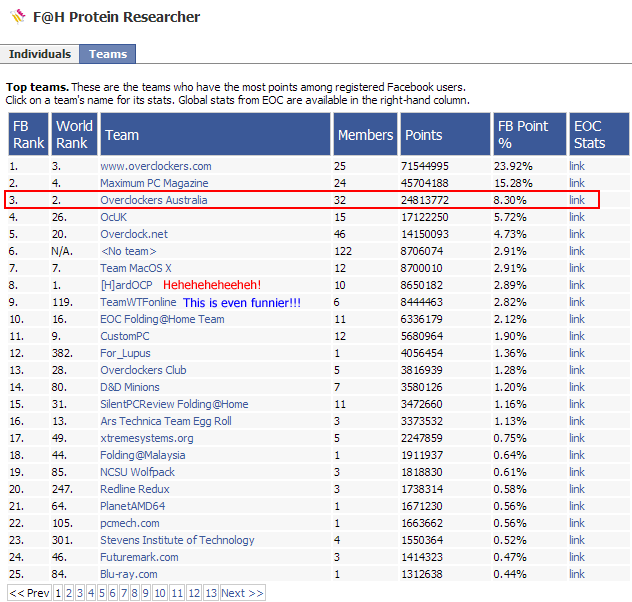Screen dimensions: 632x602
Task: Jump to page 7 of results
Action: [123, 593]
